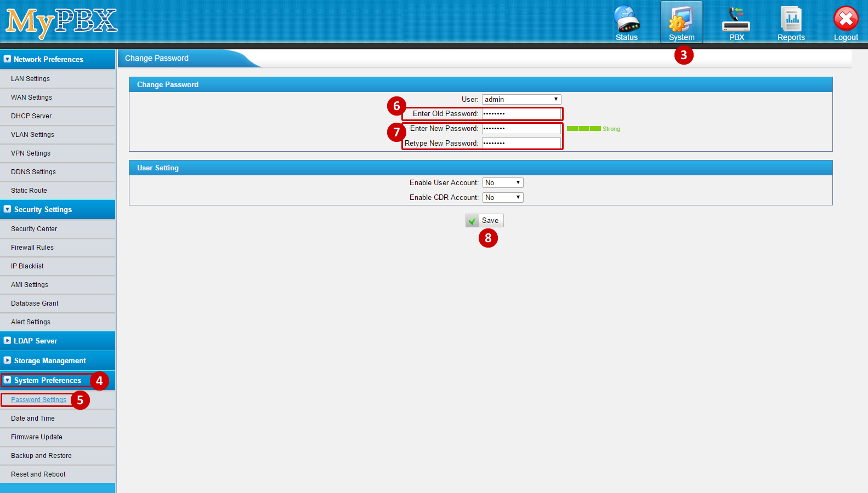This screenshot has height=493, width=868.
Task: Open the Enable User Account dropdown
Action: (x=502, y=182)
